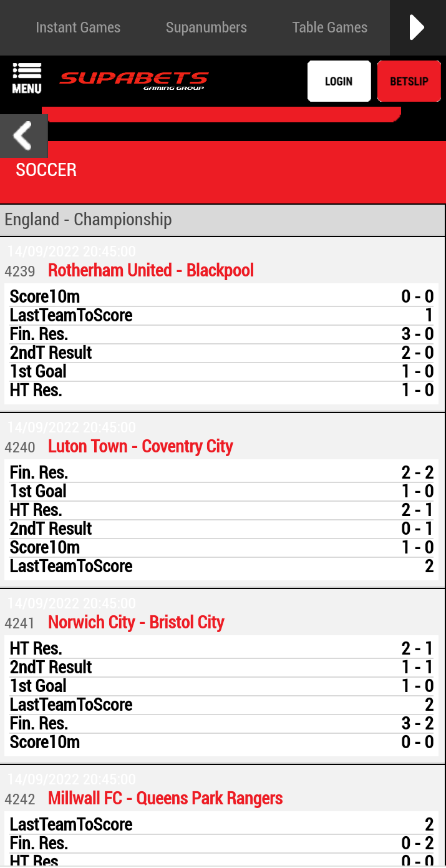Open Millwall FC - Queens Park Rangers match
The width and height of the screenshot is (446, 868).
click(x=165, y=799)
